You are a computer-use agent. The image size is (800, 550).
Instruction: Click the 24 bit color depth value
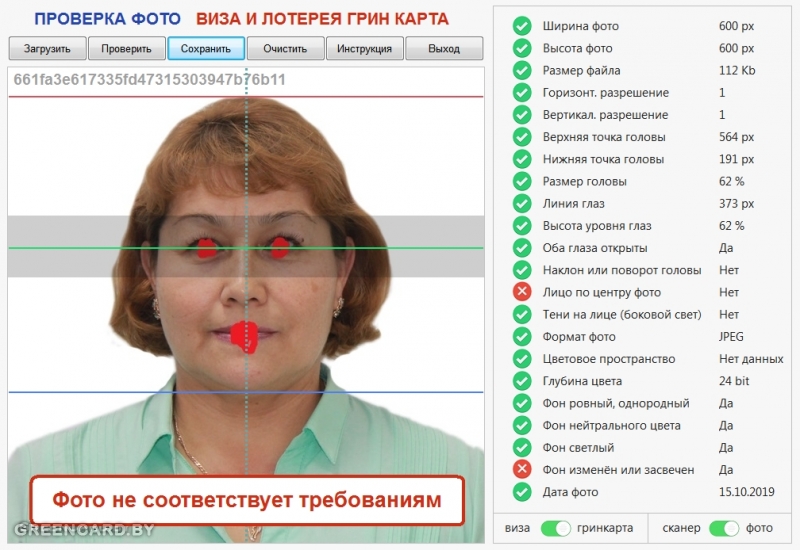(734, 381)
